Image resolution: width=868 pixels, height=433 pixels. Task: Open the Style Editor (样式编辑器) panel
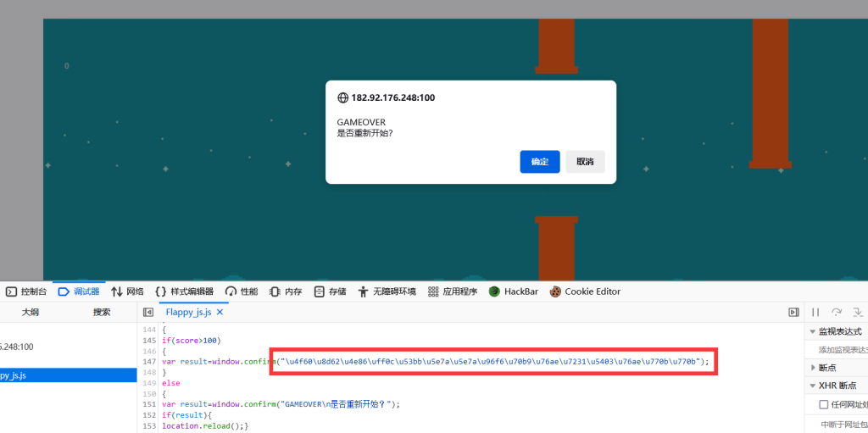184,291
